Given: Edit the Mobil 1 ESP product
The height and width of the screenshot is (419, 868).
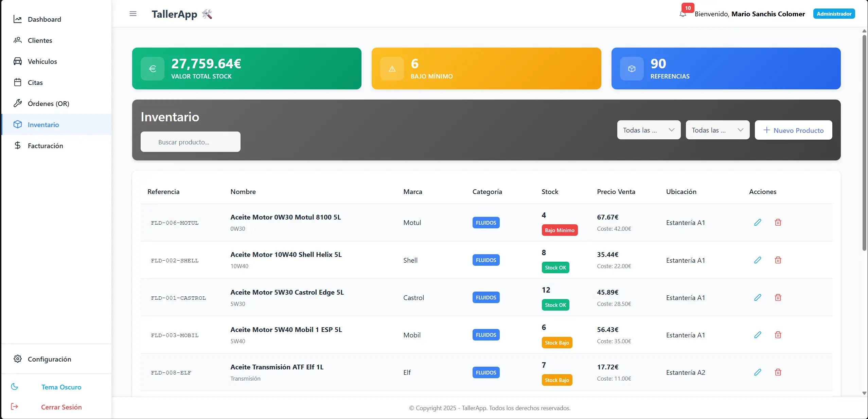Looking at the screenshot, I should click(x=758, y=335).
